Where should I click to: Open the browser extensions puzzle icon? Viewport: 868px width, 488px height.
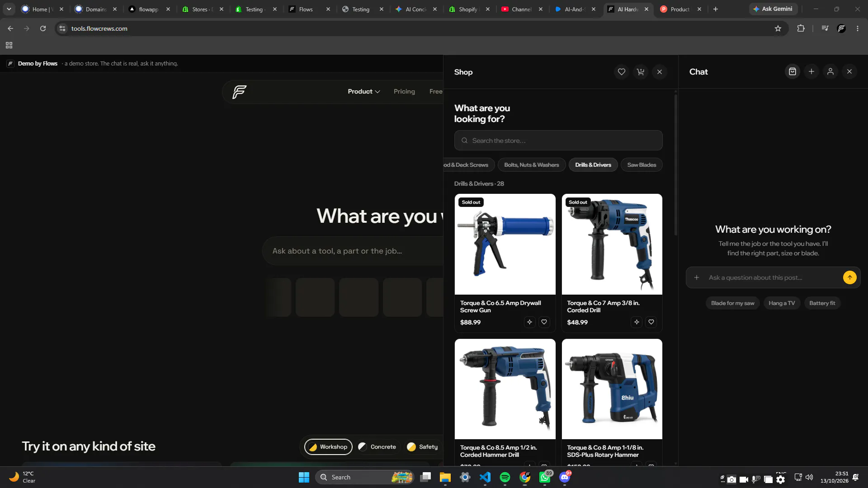(x=801, y=28)
